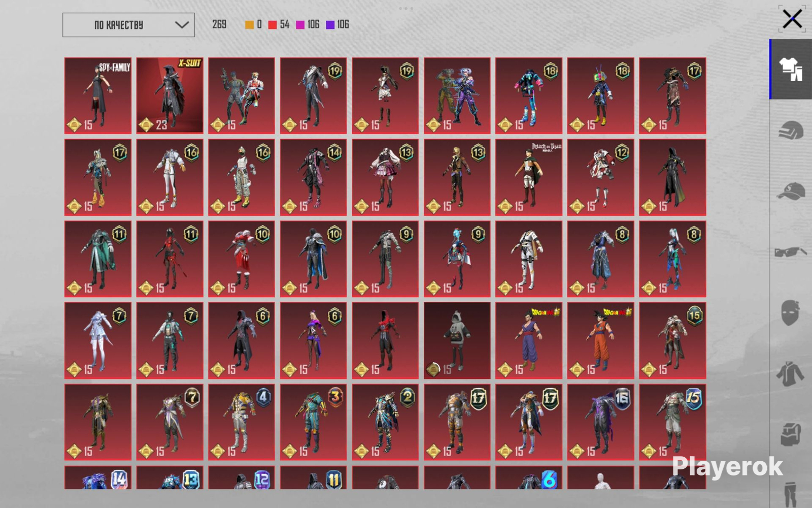Close the inventory screen with X

coord(792,19)
